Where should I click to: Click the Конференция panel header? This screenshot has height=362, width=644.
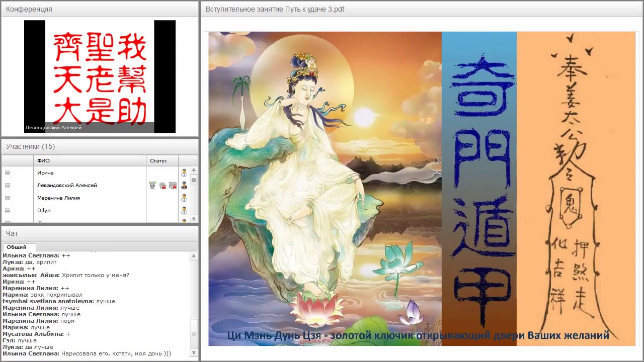pyautogui.click(x=100, y=9)
